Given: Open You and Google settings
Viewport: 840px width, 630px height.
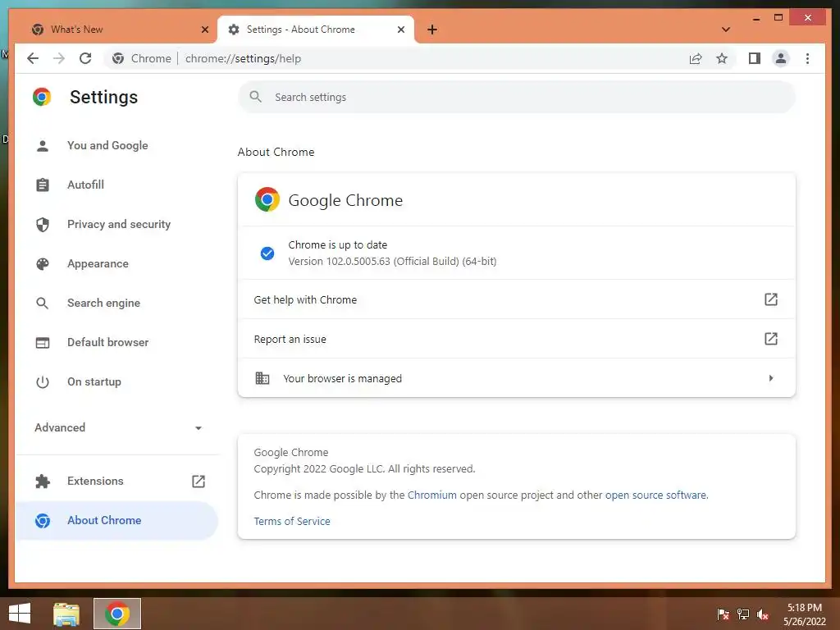Looking at the screenshot, I should [107, 145].
